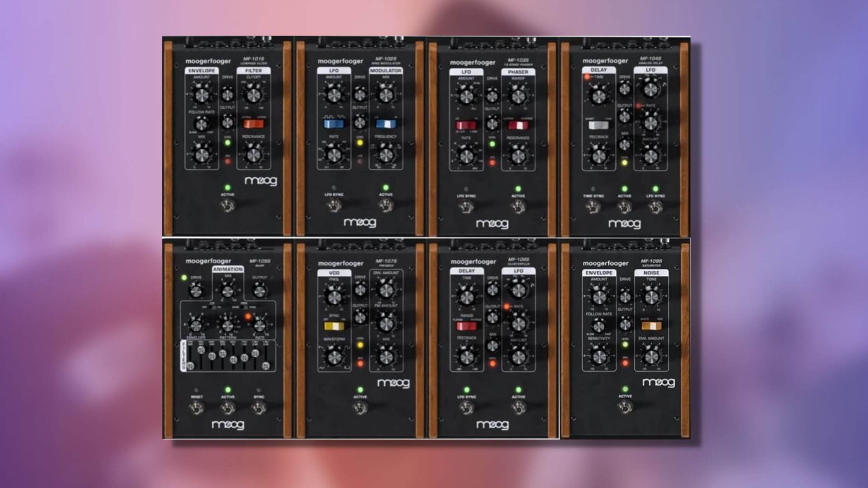Click the Pattern knob on MF-105S MuRF
The height and width of the screenshot is (488, 868).
pos(228,325)
